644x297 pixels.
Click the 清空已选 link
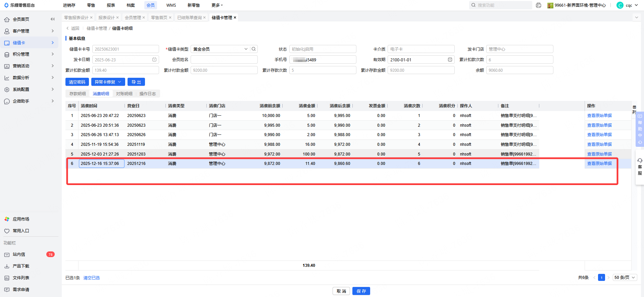pos(91,278)
